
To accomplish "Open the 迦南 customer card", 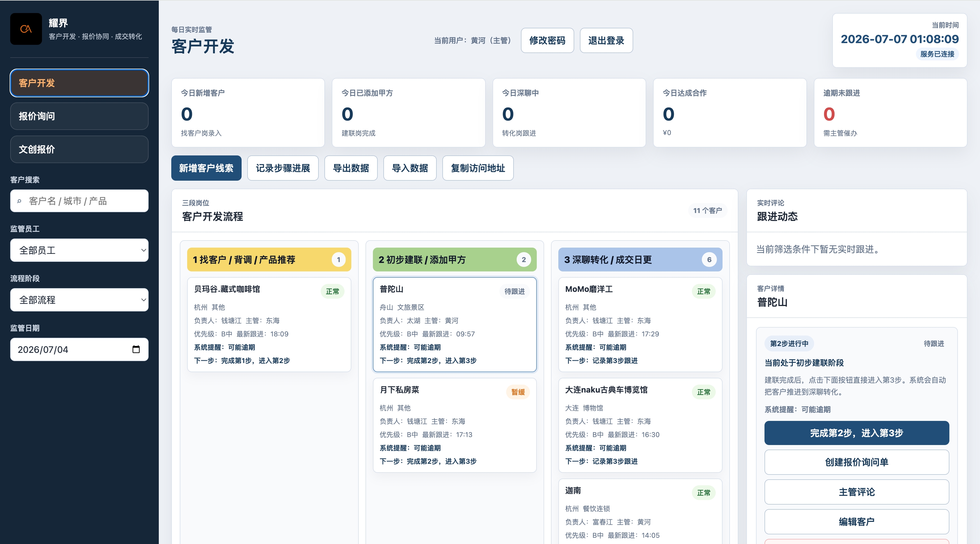I will (x=640, y=512).
